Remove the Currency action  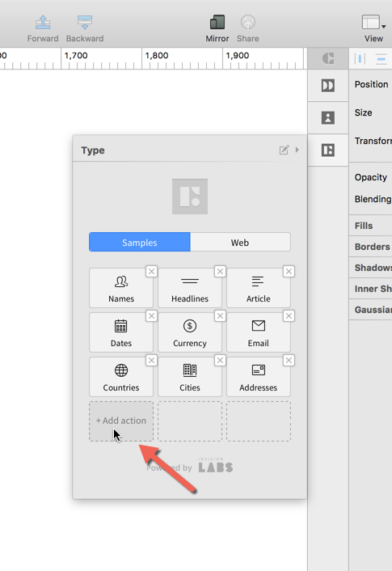pos(220,315)
